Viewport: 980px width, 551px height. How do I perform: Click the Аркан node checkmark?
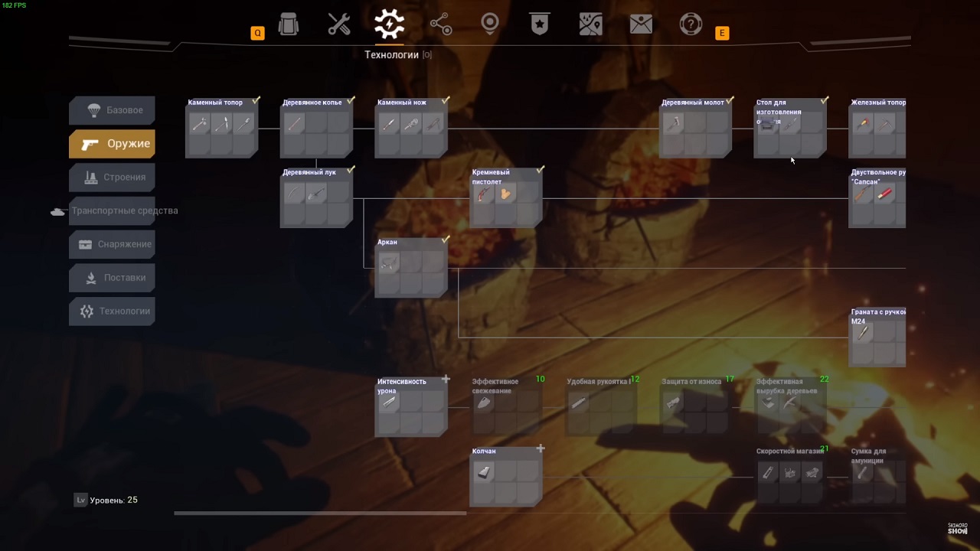[446, 240]
